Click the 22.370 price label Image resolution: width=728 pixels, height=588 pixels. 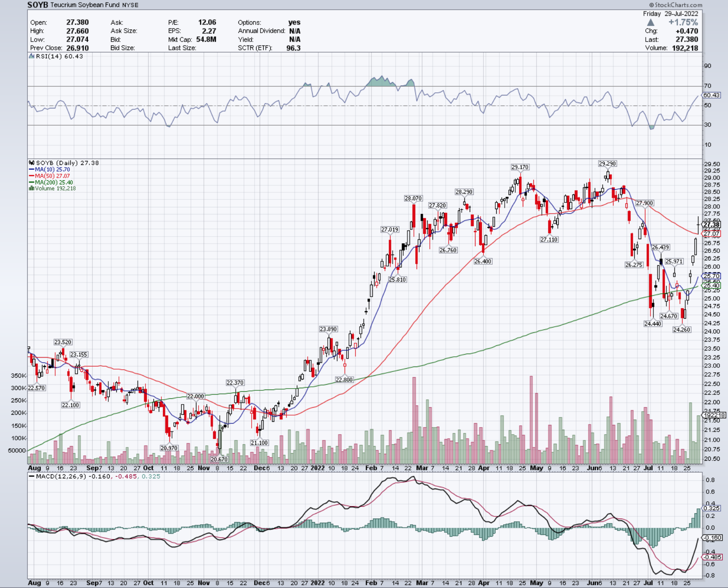(x=235, y=383)
